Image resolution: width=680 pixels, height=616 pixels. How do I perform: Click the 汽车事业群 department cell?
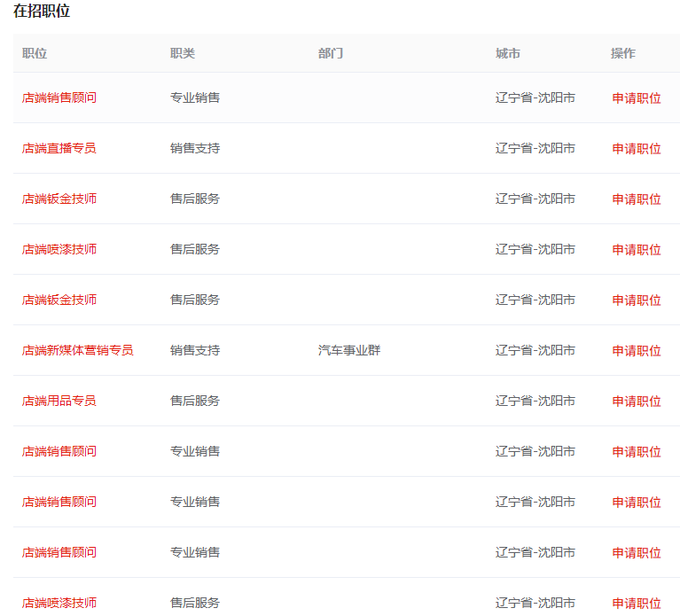pos(349,350)
